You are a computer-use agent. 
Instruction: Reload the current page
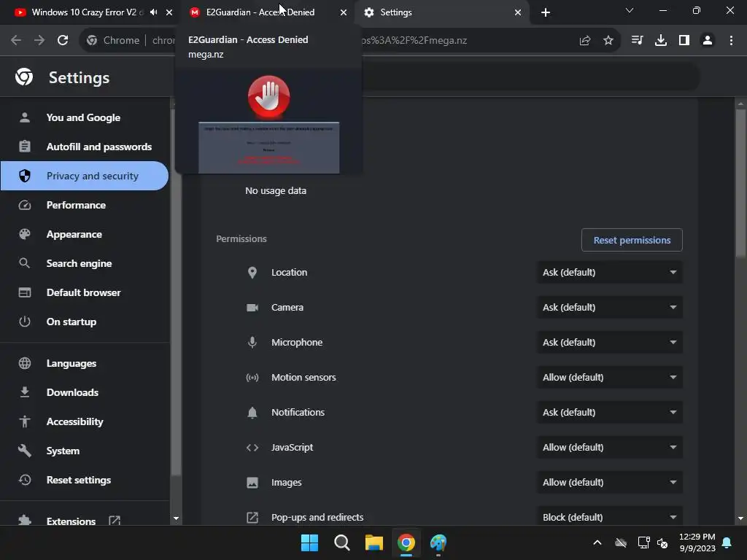63,41
